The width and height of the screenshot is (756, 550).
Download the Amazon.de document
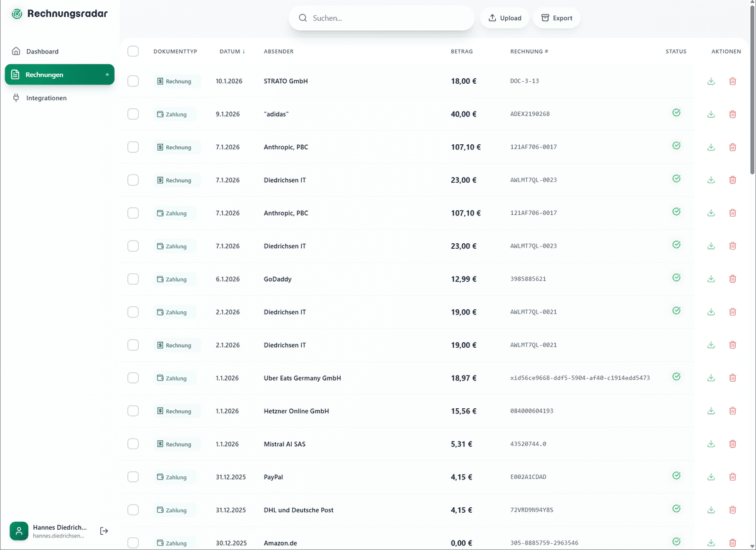pyautogui.click(x=711, y=542)
